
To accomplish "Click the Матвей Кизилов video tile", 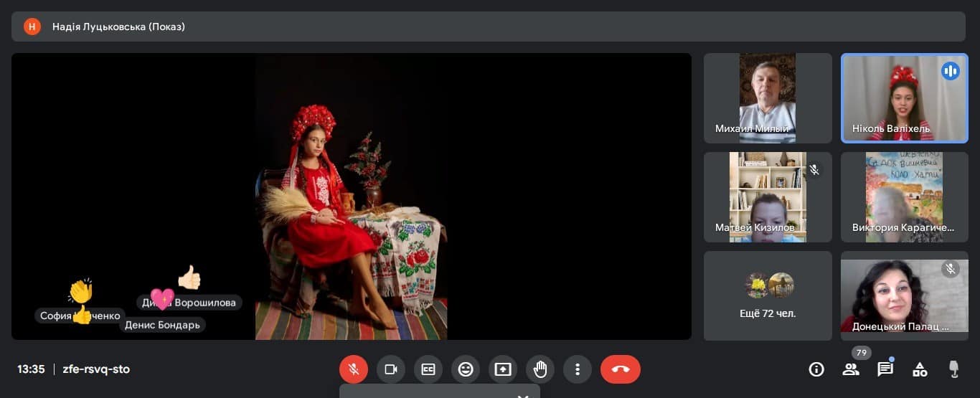I will pyautogui.click(x=768, y=197).
